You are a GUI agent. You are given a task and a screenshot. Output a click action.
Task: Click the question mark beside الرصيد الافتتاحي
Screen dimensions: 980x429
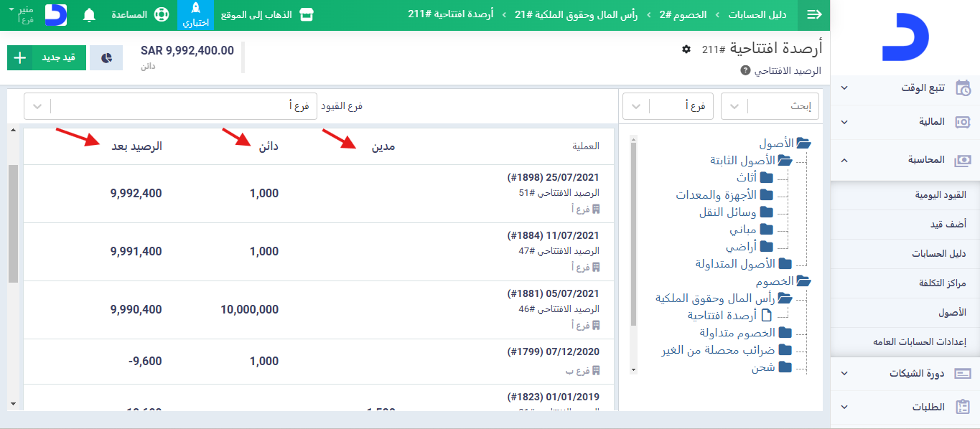(x=745, y=70)
